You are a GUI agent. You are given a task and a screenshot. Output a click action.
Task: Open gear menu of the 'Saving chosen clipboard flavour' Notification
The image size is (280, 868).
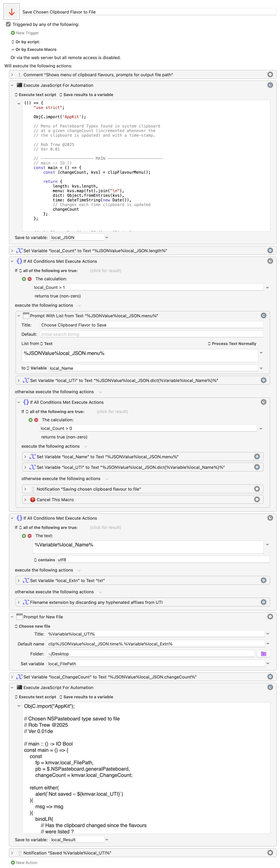coord(257,489)
